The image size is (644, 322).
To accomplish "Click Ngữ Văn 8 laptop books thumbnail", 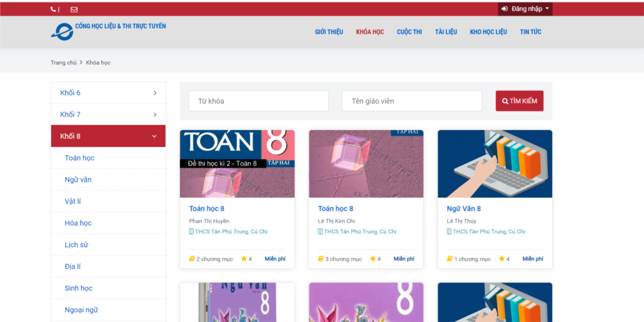I will pos(495,164).
